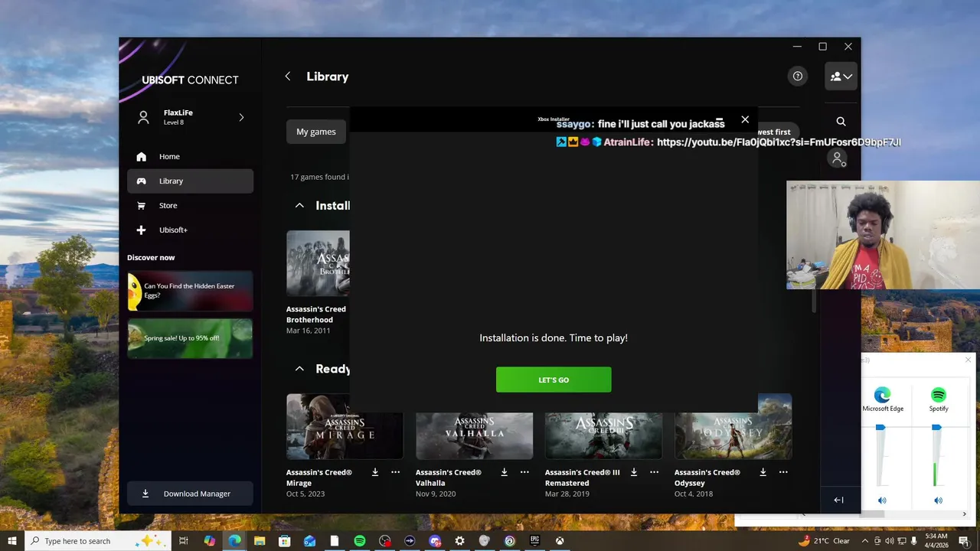The height and width of the screenshot is (551, 980).
Task: Open Assassin's Creed Brotherhood cover thumbnail
Action: [318, 263]
